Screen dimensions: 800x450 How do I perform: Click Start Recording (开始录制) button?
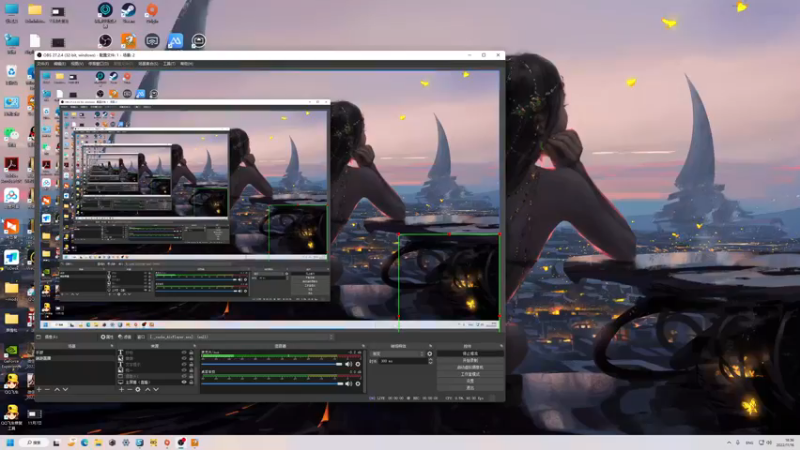coord(470,360)
